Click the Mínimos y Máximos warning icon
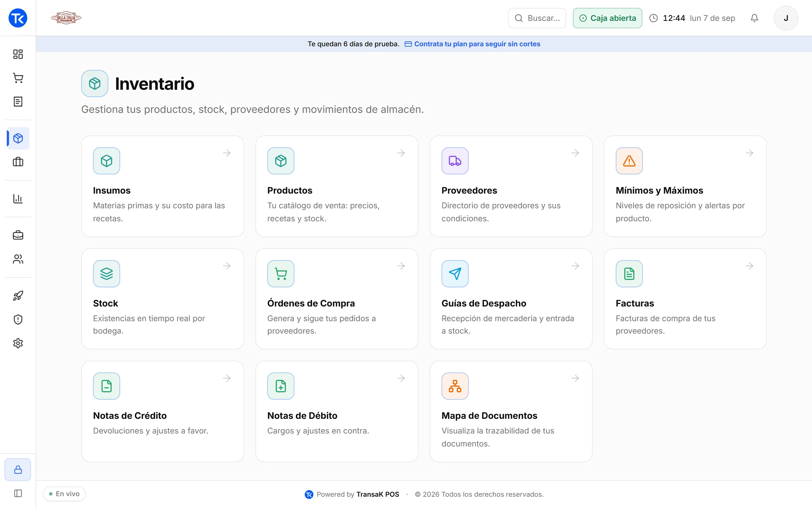 (x=629, y=161)
